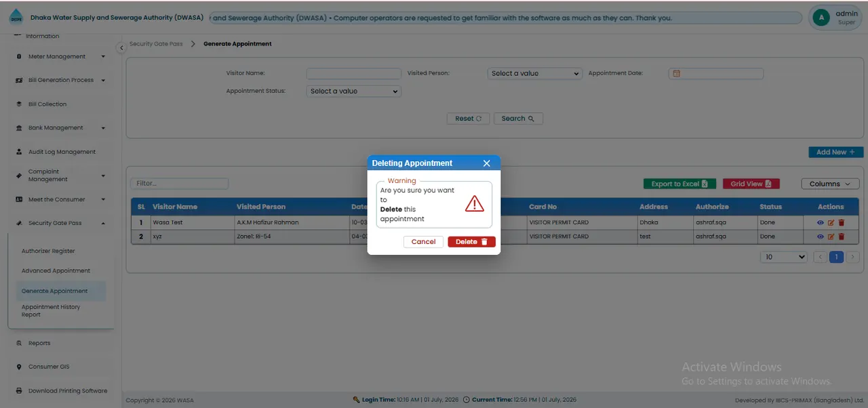Click the Reset button
This screenshot has width=868, height=408.
click(468, 119)
